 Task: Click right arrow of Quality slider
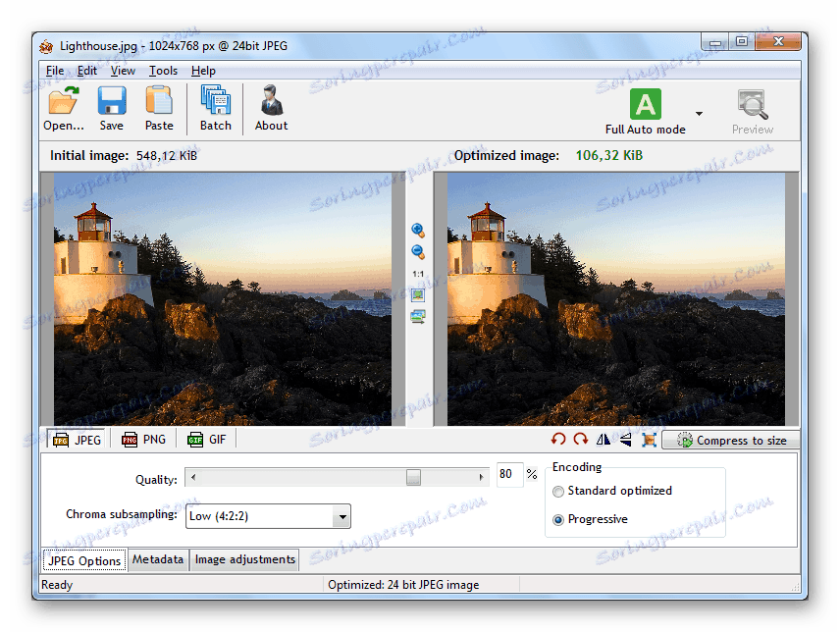(481, 477)
